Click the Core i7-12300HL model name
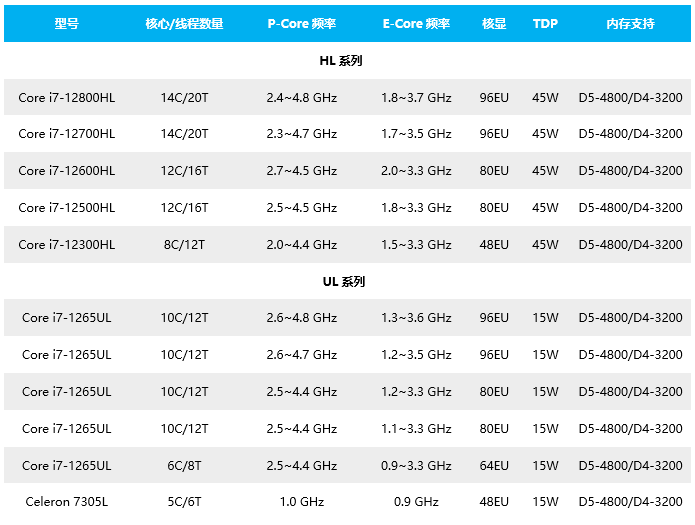 66,244
